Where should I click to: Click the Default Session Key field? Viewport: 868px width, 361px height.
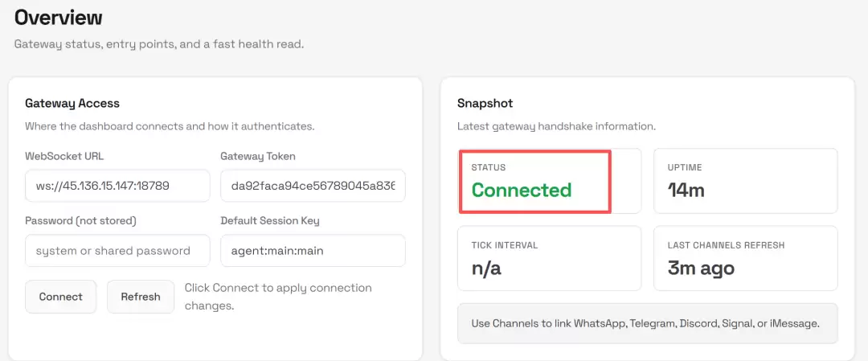(x=313, y=251)
